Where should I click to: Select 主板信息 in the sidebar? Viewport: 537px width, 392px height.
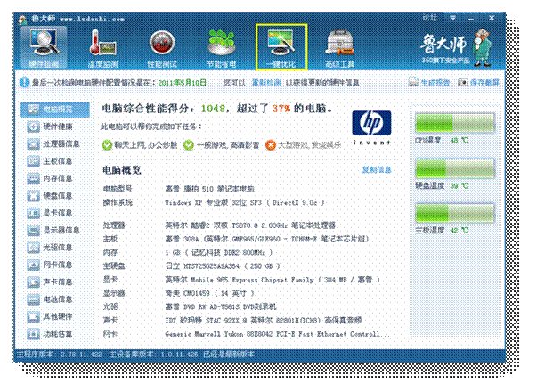pos(51,161)
